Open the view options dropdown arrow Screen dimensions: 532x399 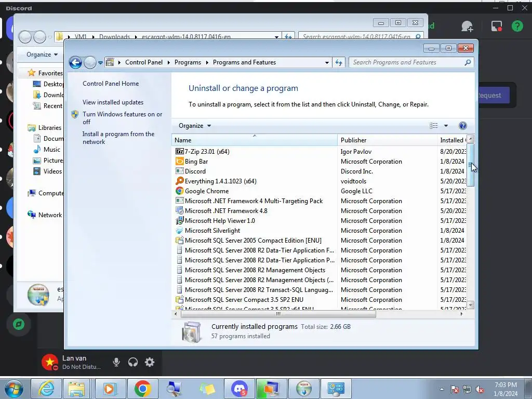(446, 126)
